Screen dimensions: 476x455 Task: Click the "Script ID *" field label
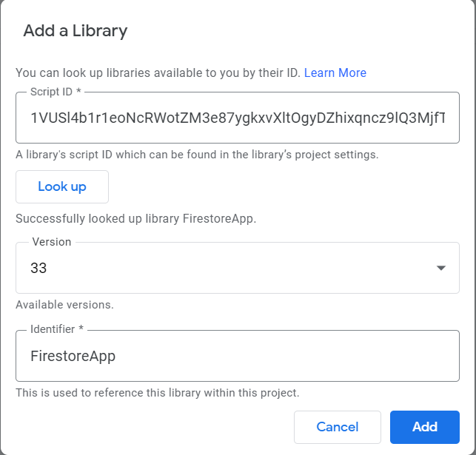pos(56,92)
